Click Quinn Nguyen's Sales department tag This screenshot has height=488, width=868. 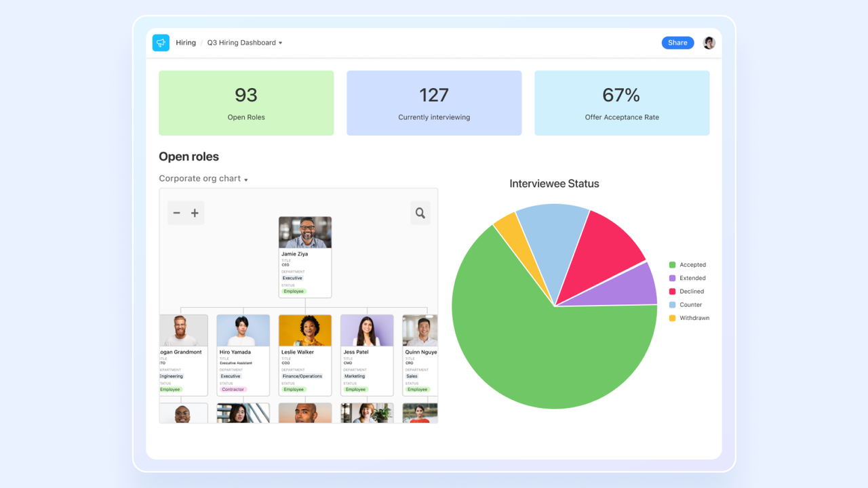point(412,376)
